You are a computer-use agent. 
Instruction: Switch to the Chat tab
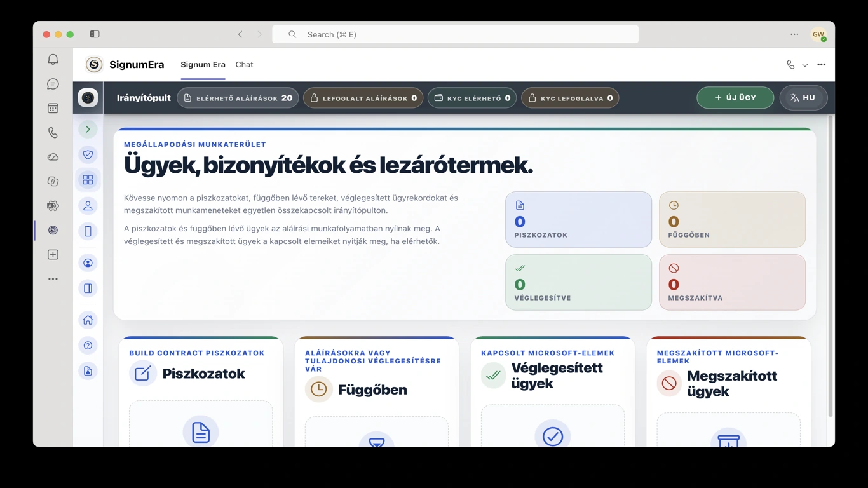pyautogui.click(x=244, y=65)
